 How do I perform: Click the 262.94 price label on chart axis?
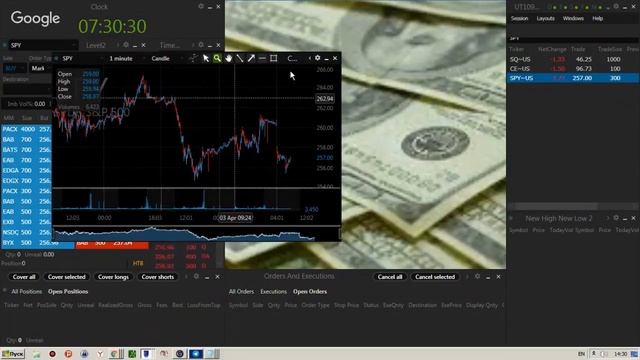[x=325, y=99]
